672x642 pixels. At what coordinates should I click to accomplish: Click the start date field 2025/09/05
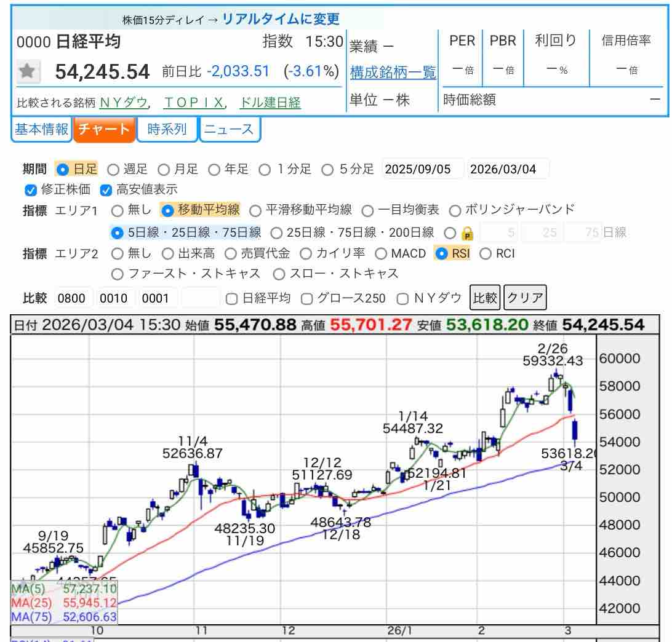[423, 170]
